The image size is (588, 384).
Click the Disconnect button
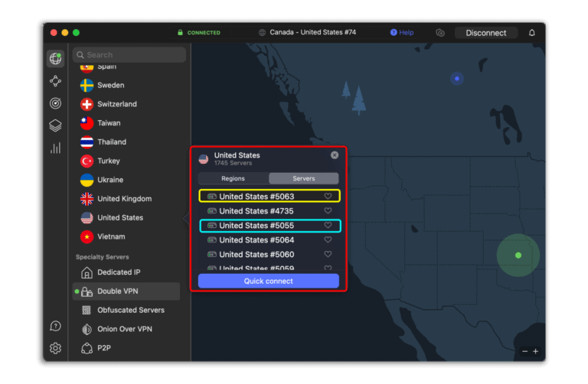click(486, 33)
